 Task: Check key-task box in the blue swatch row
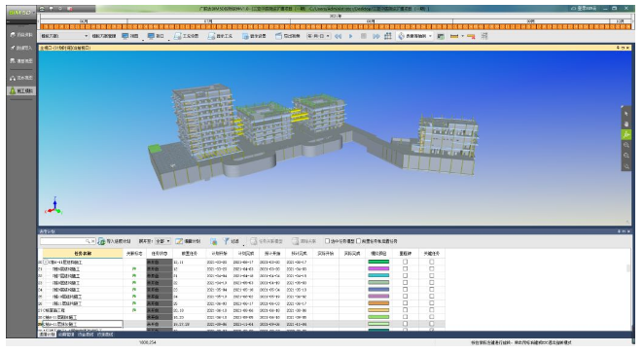[431, 290]
